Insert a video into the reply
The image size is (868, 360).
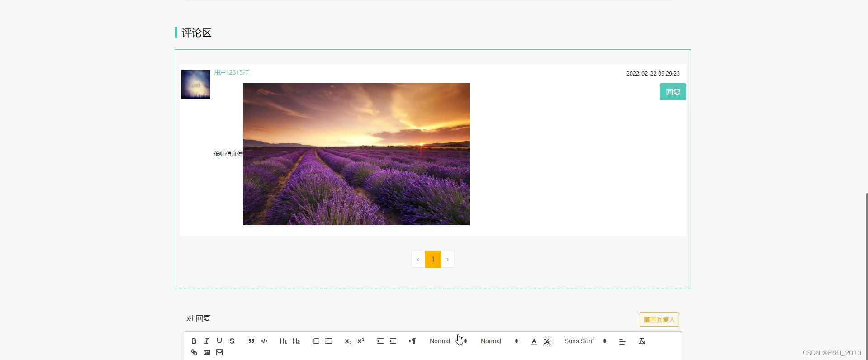click(x=219, y=352)
